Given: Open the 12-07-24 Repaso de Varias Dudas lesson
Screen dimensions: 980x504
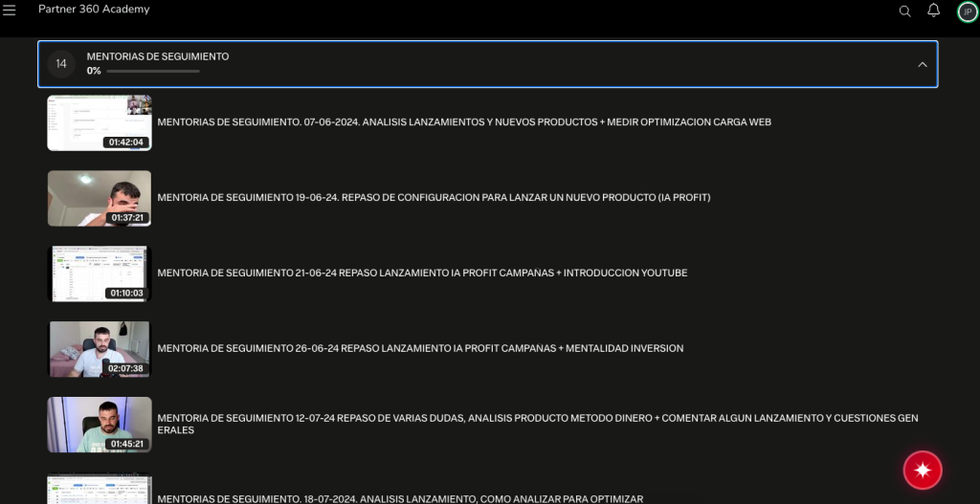Looking at the screenshot, I should (538, 424).
